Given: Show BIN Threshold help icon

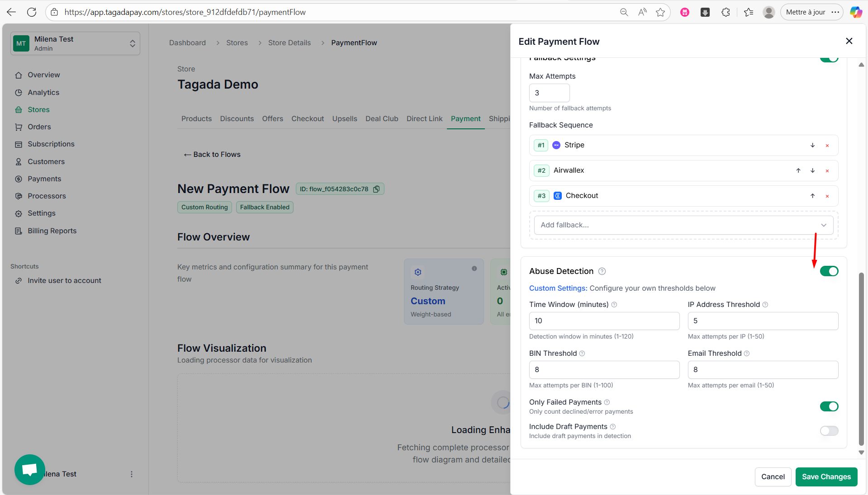Looking at the screenshot, I should click(x=582, y=354).
